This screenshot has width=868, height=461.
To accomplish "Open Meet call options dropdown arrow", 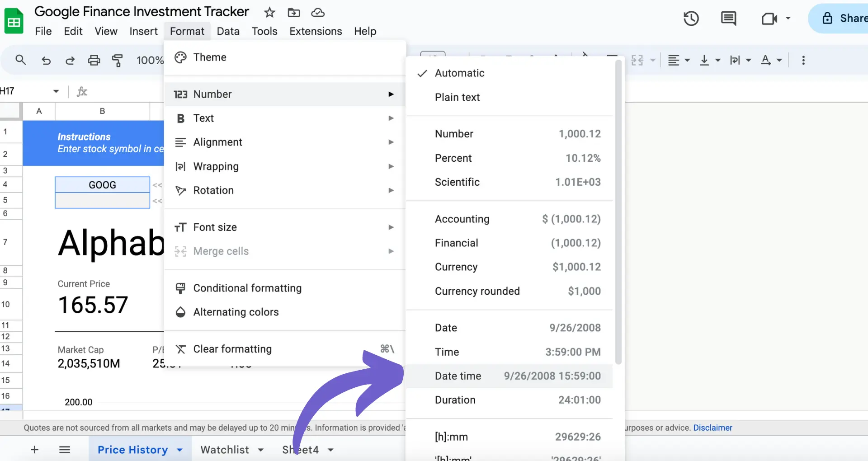I will pyautogui.click(x=788, y=18).
